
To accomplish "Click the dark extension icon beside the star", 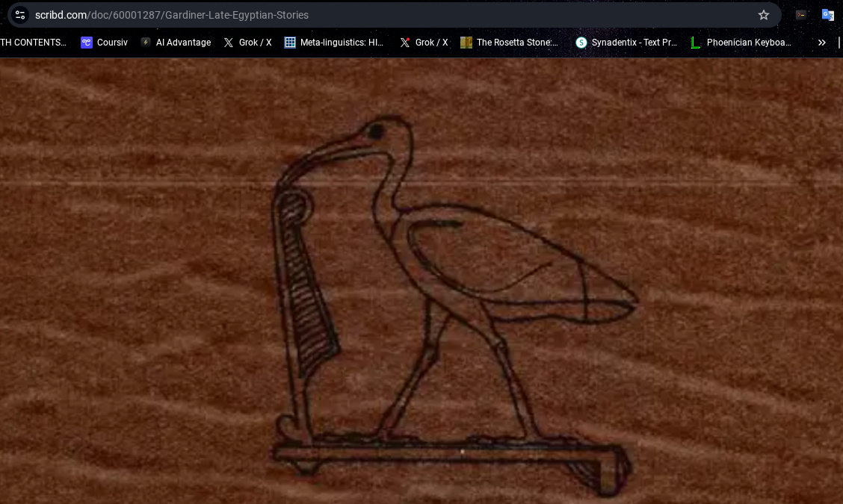I will click(x=800, y=15).
